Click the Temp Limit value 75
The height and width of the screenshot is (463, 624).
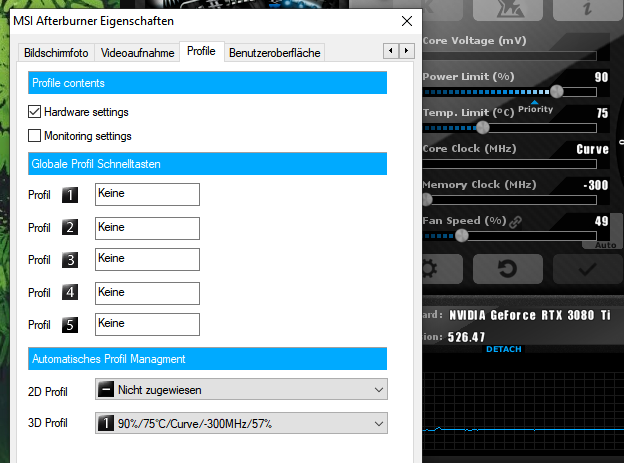coord(602,113)
